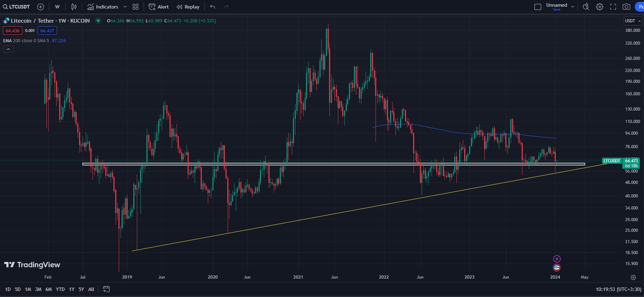The image size is (644, 297).
Task: Toggle the green market status dot
Action: point(98,21)
